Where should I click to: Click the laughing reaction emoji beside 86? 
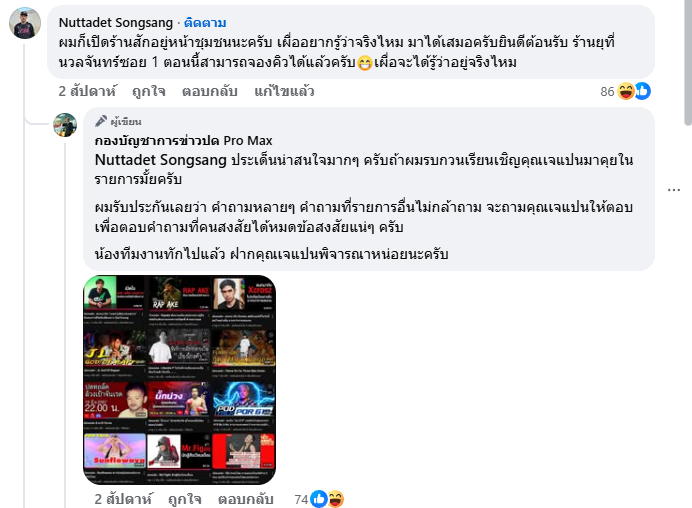click(x=626, y=91)
